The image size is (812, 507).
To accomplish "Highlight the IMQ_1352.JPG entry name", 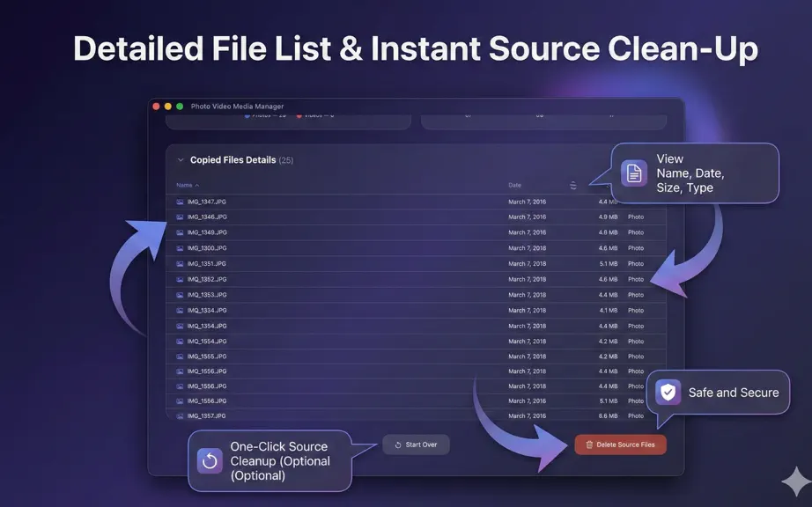I will [207, 279].
